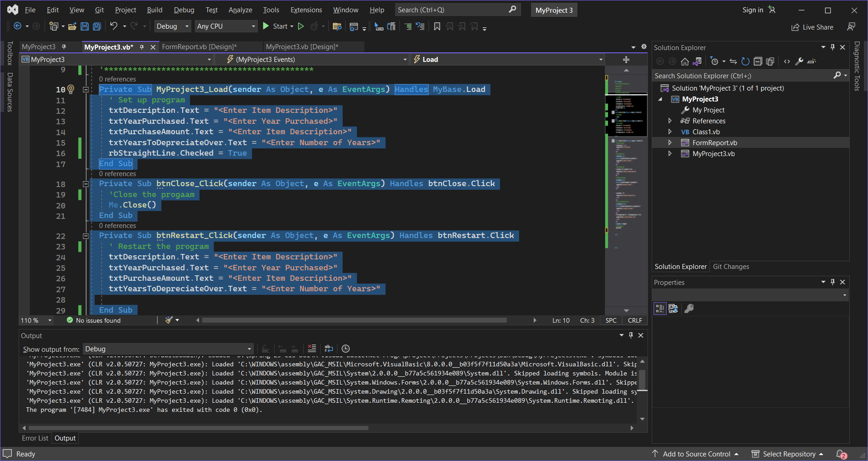Click the horizontal scrollbar in the code editor

click(x=354, y=320)
